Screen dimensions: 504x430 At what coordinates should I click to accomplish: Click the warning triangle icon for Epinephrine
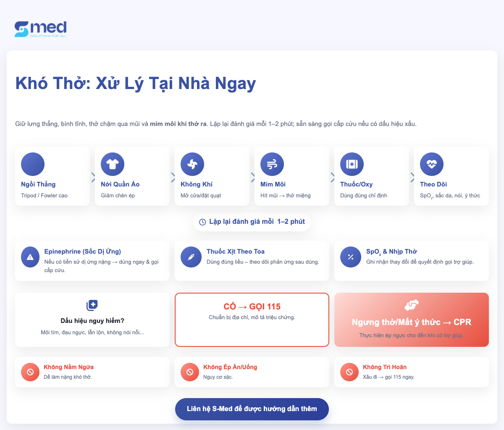pos(30,257)
